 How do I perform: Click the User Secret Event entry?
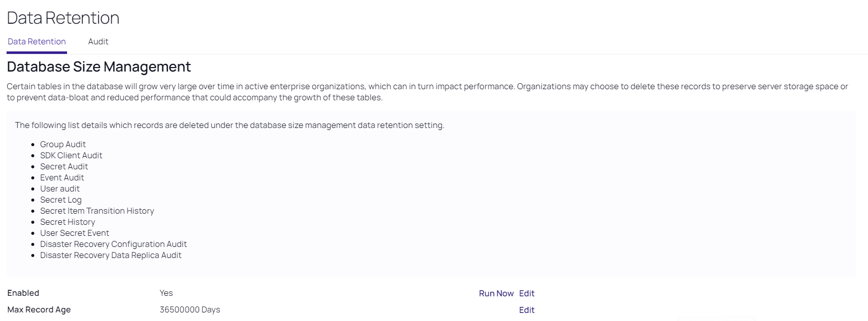75,233
